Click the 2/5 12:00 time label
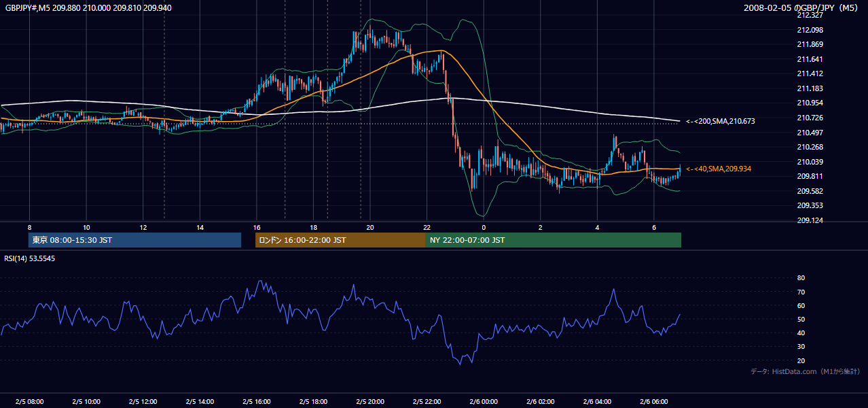The width and height of the screenshot is (868, 408). [143, 402]
